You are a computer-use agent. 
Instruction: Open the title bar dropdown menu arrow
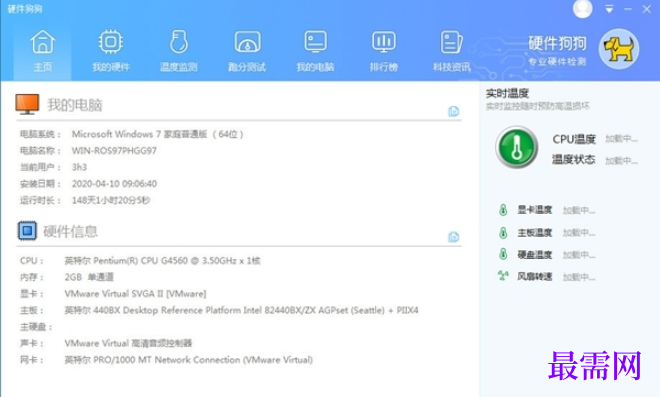point(609,9)
